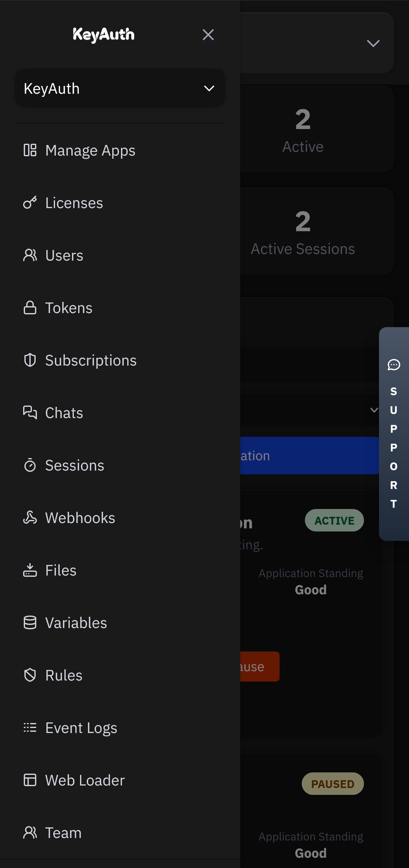Click the download tray icon for Files
Viewport: 409px width, 868px height.
coord(30,570)
